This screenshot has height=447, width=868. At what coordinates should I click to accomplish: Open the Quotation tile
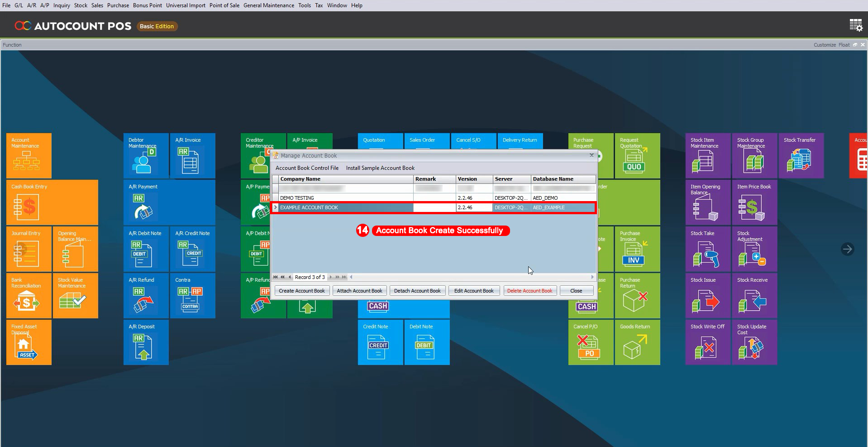[x=381, y=141]
